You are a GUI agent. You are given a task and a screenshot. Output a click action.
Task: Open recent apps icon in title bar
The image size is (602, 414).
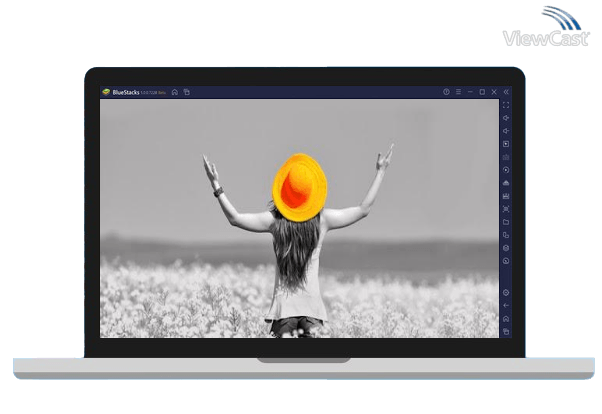tap(187, 92)
